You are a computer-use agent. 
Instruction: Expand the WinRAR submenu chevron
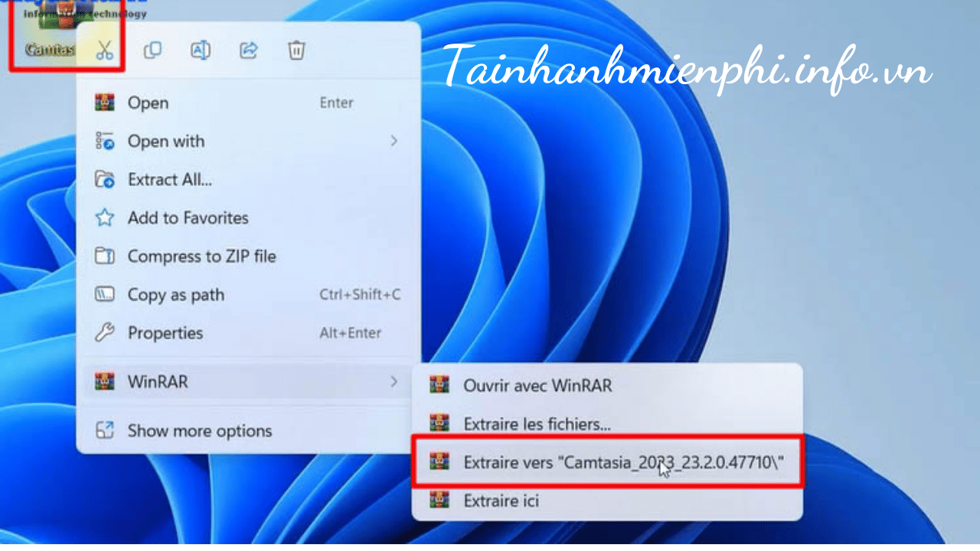(394, 381)
